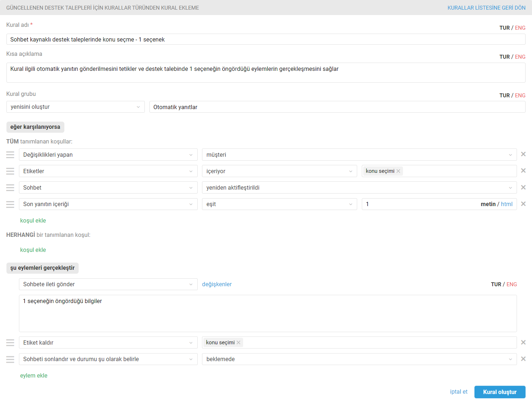
Task: Select 'metin' mode for last reply content
Action: [x=488, y=204]
